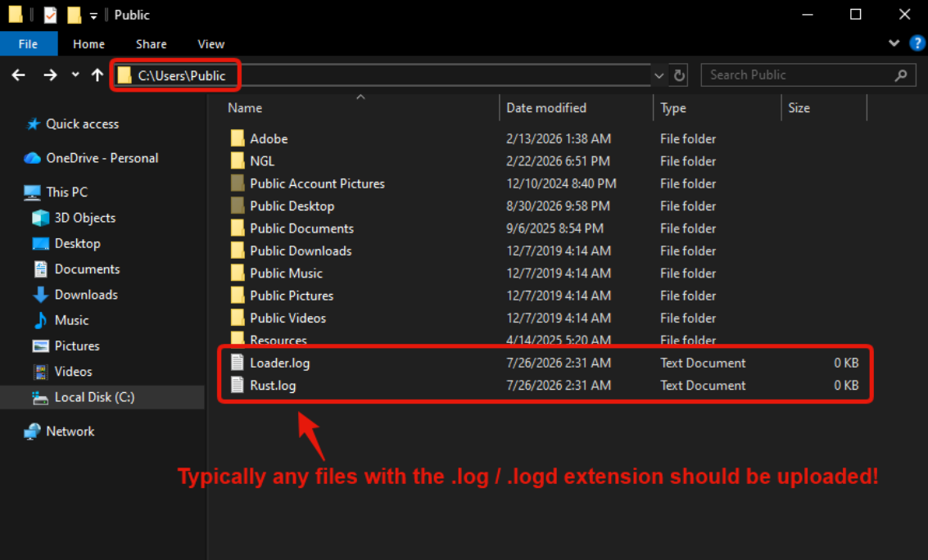Open the File ribbon tab

[29, 43]
